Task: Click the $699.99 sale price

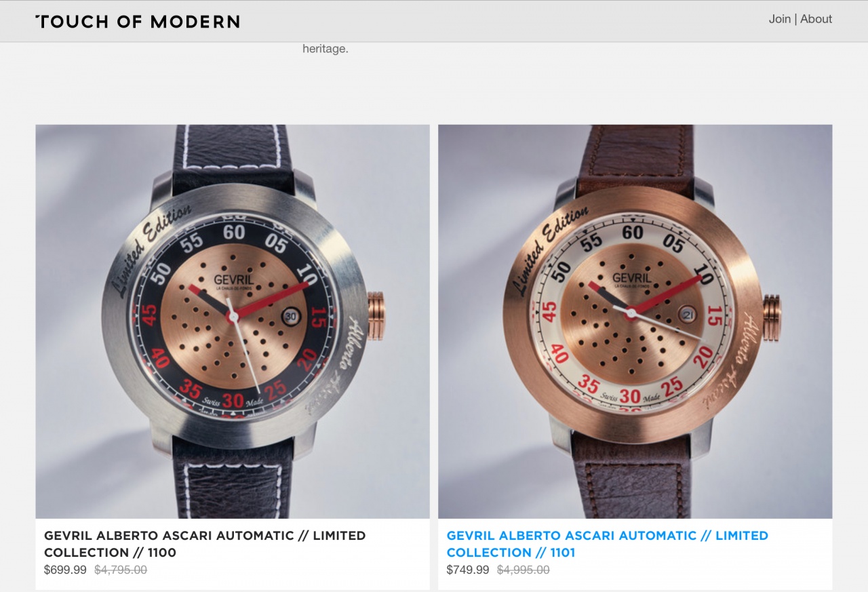Action: click(x=65, y=570)
